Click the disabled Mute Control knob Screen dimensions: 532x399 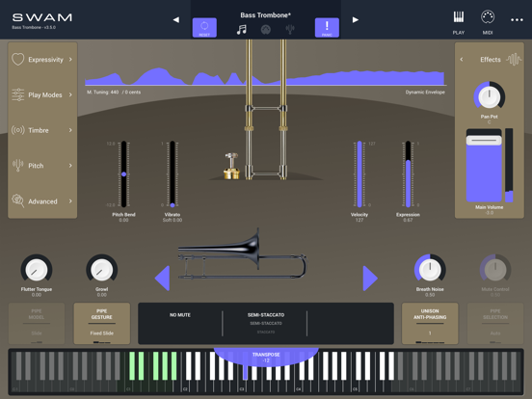495,270
